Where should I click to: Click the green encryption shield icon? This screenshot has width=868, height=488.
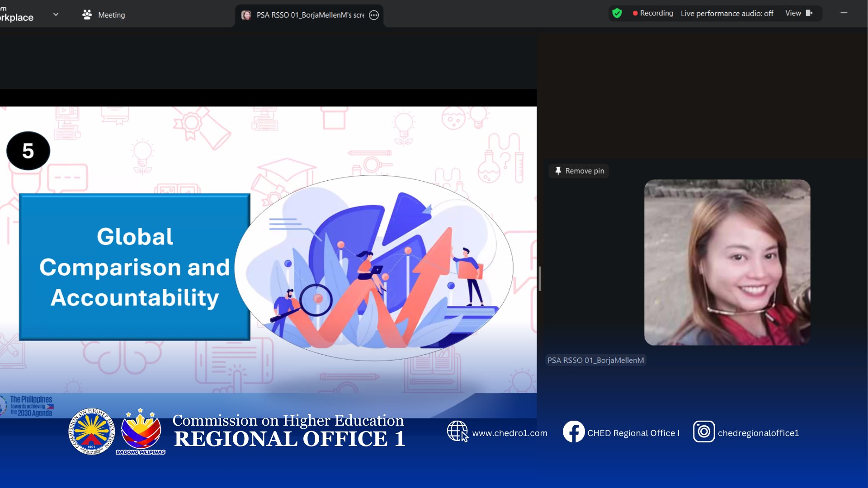coord(617,13)
